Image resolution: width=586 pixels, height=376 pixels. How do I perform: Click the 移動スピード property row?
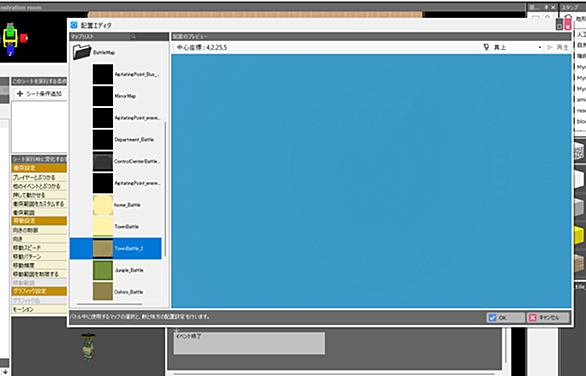coord(39,247)
